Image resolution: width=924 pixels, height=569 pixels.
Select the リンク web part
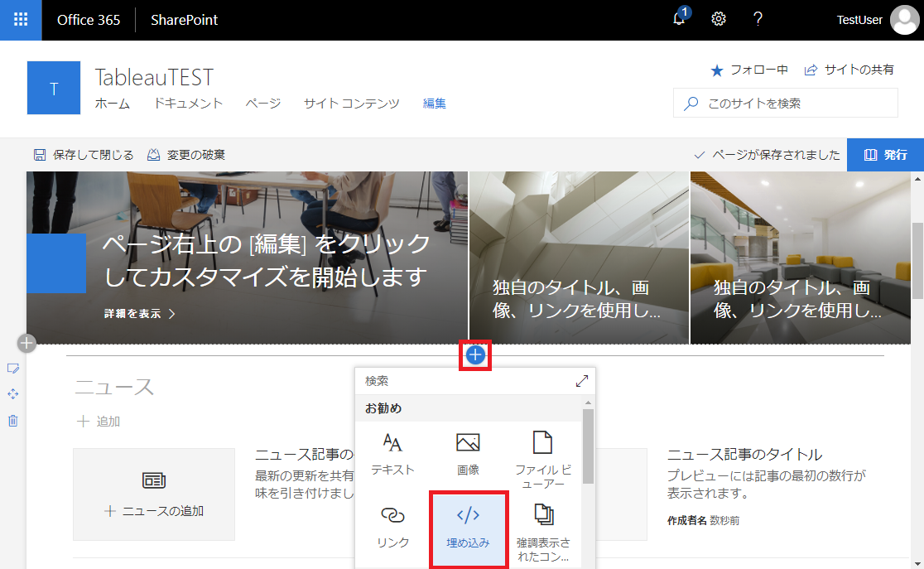click(392, 528)
